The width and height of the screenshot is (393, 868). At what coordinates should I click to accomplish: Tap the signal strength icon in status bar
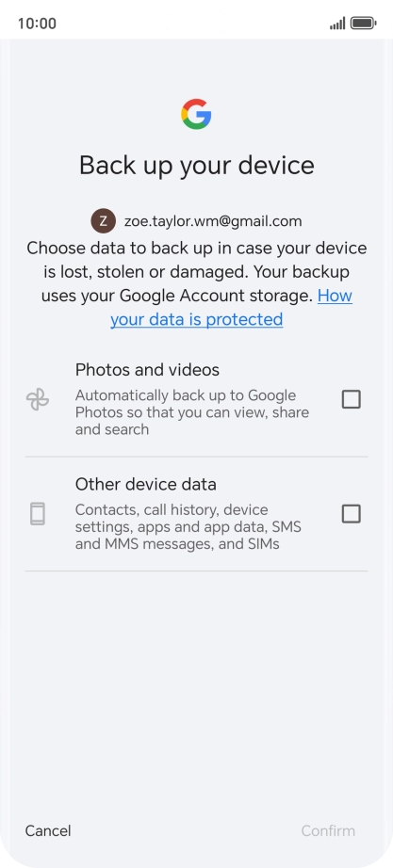tap(337, 24)
